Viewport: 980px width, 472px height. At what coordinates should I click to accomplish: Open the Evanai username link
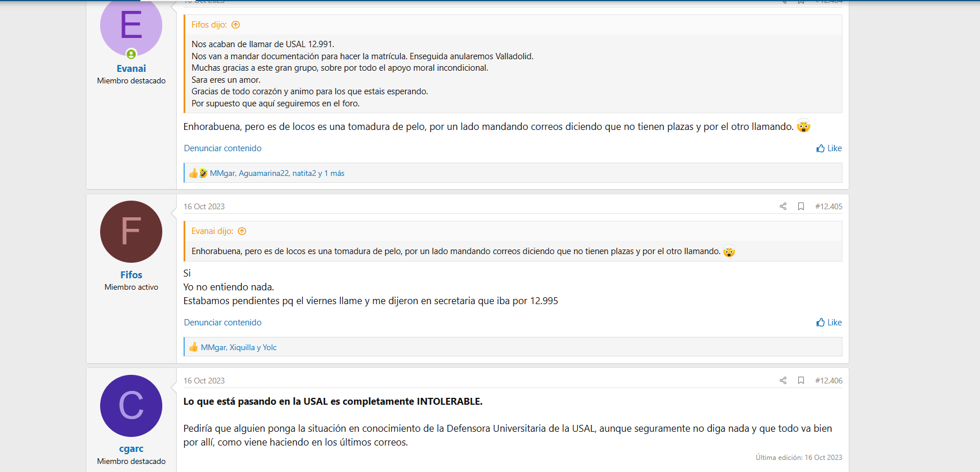click(x=131, y=68)
